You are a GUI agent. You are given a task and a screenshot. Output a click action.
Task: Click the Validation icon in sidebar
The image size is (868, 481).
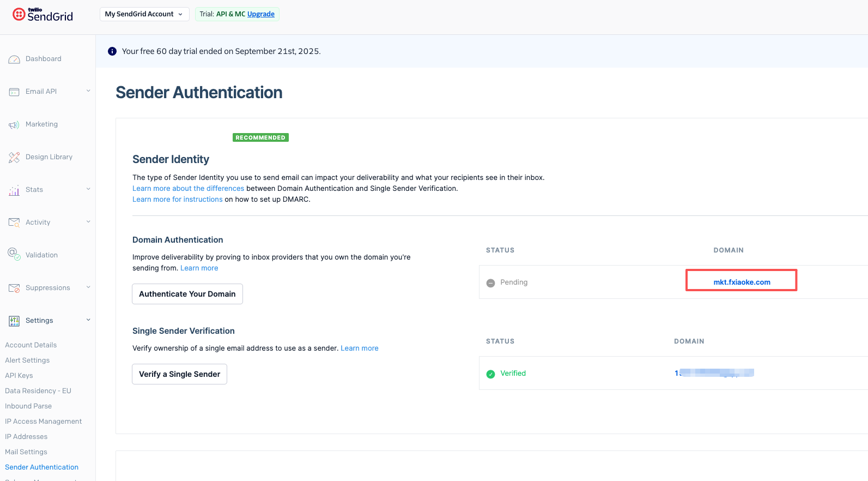coord(14,254)
